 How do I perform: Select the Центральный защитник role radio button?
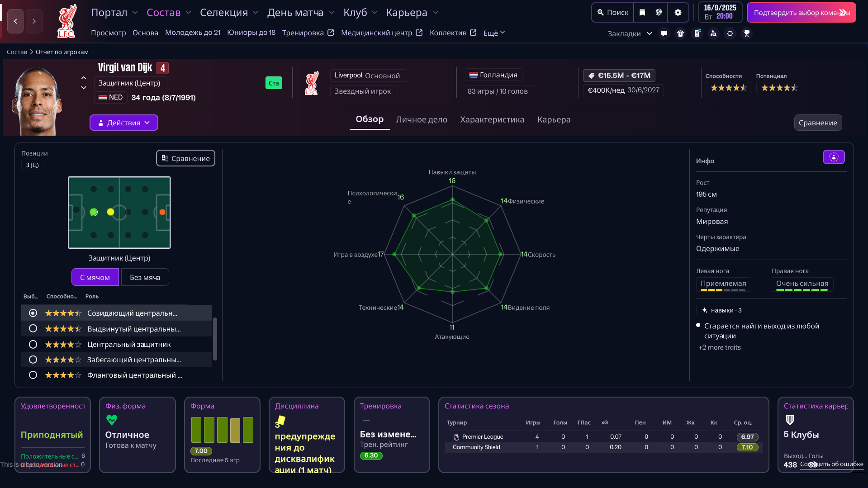(x=33, y=344)
